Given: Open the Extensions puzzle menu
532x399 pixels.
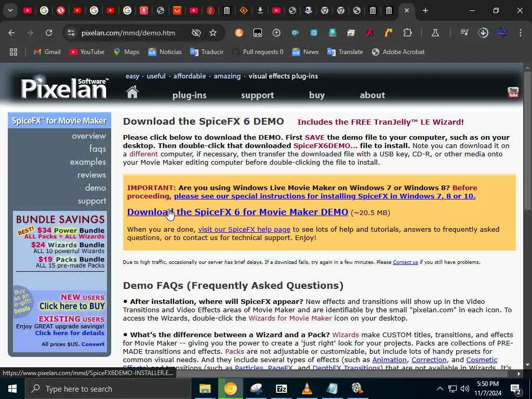Looking at the screenshot, I should (407, 33).
